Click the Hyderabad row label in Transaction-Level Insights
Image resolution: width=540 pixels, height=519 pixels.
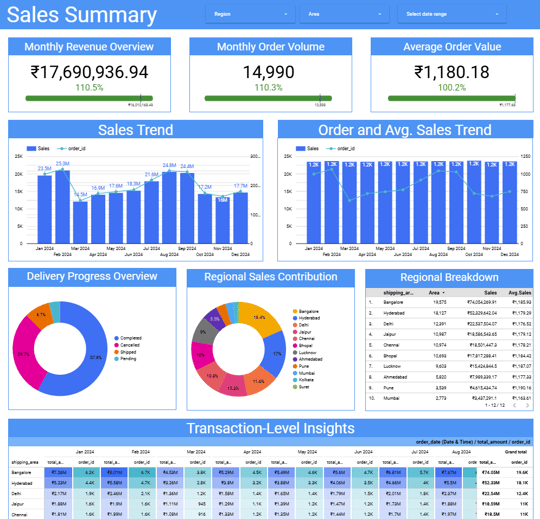[22, 483]
